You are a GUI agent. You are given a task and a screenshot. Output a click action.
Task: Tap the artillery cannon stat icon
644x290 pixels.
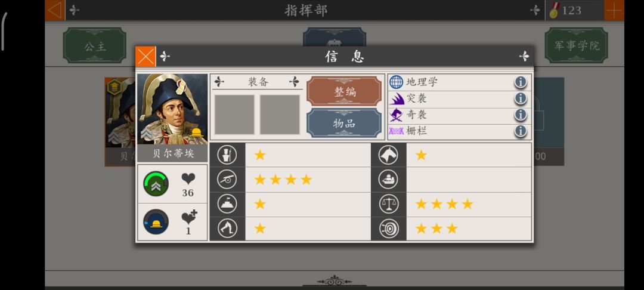pos(227,180)
